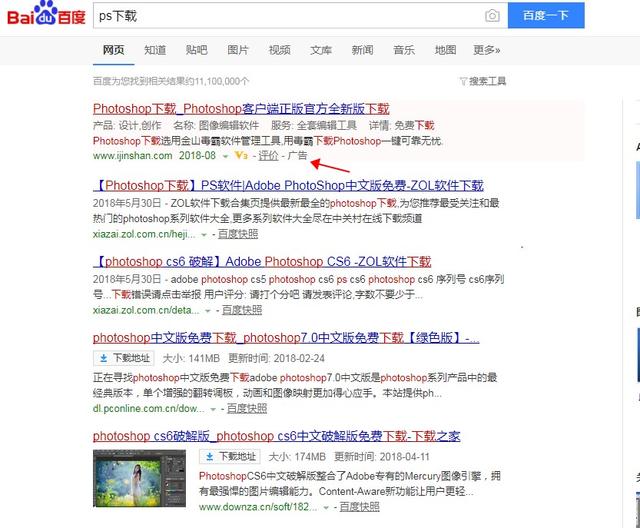The height and width of the screenshot is (528, 640).
Task: Expand dropdown arrow beside www.downza.cn
Action: click(326, 508)
